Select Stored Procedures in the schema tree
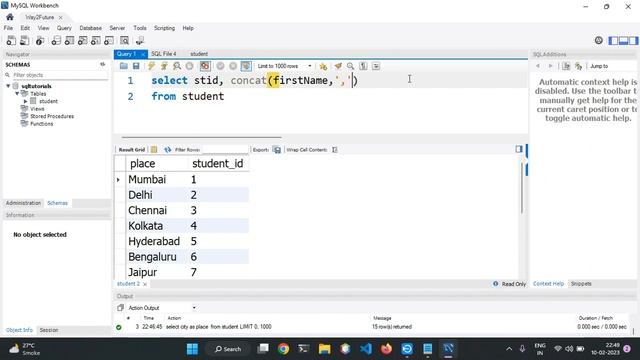 (52, 116)
